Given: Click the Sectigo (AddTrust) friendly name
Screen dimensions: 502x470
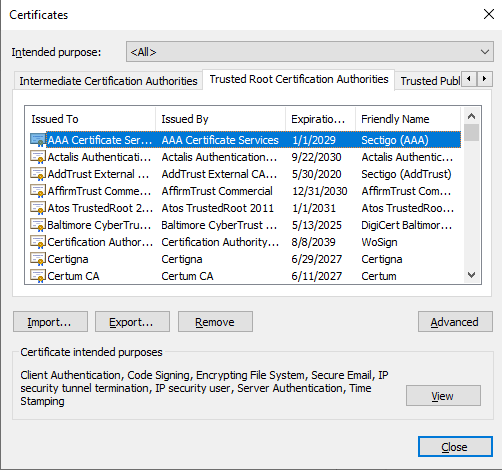Looking at the screenshot, I should click(406, 174).
